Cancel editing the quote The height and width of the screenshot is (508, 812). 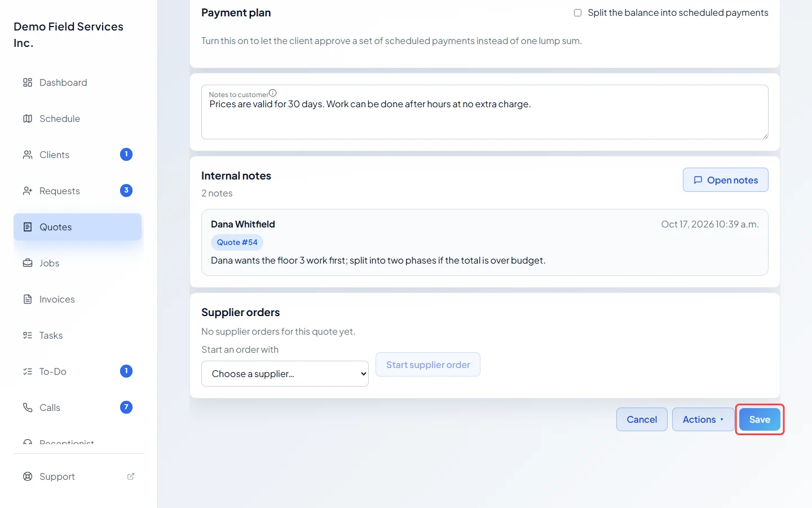pyautogui.click(x=642, y=419)
